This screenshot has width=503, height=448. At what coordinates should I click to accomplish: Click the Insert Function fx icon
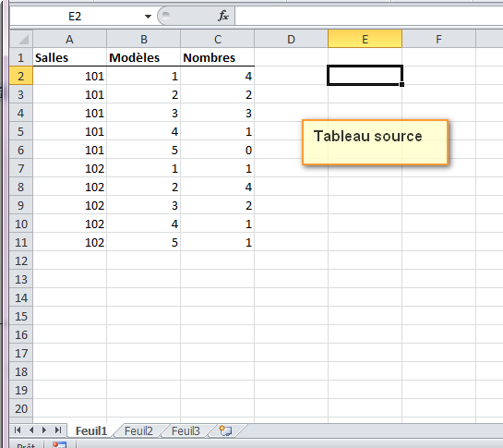point(223,16)
